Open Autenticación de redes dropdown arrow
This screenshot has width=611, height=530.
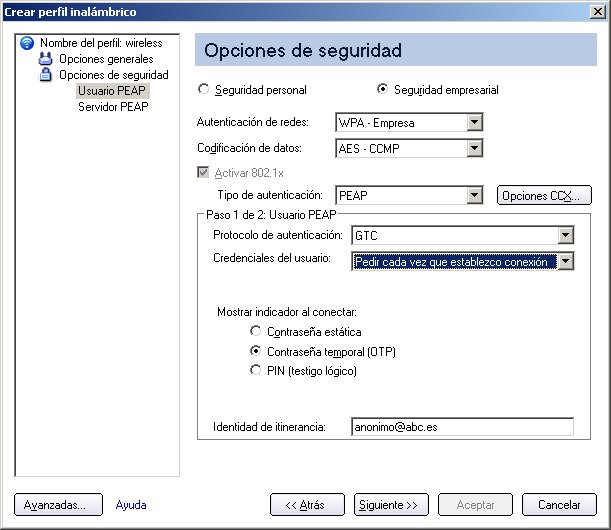coord(474,122)
